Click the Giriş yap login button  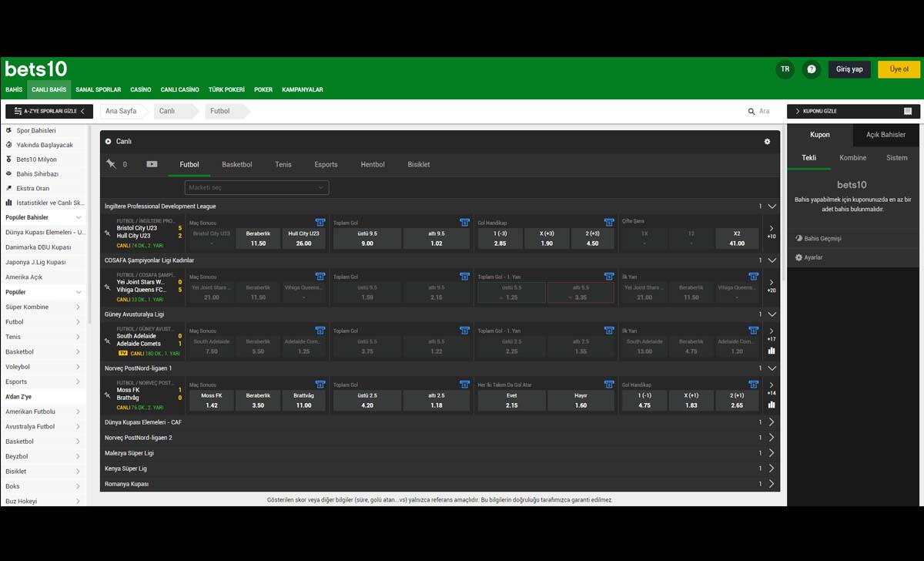[850, 69]
